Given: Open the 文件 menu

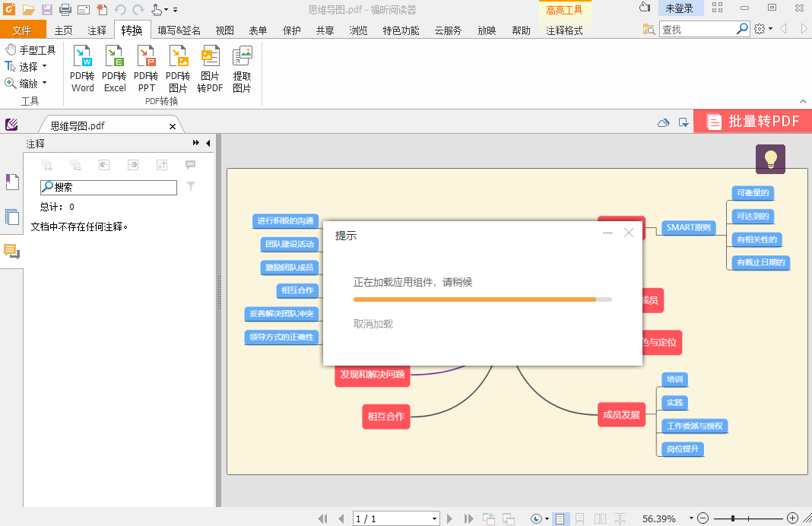Looking at the screenshot, I should click(x=24, y=30).
